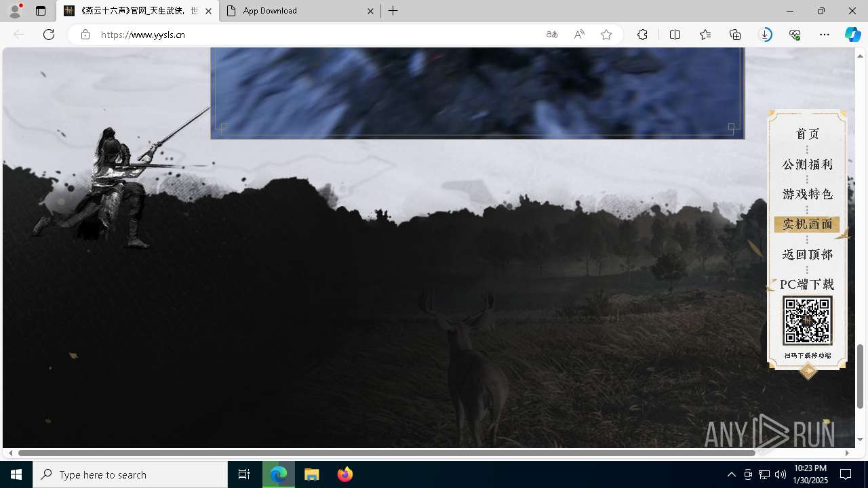View site information lock icon
Image resolution: width=868 pixels, height=488 pixels.
(85, 35)
